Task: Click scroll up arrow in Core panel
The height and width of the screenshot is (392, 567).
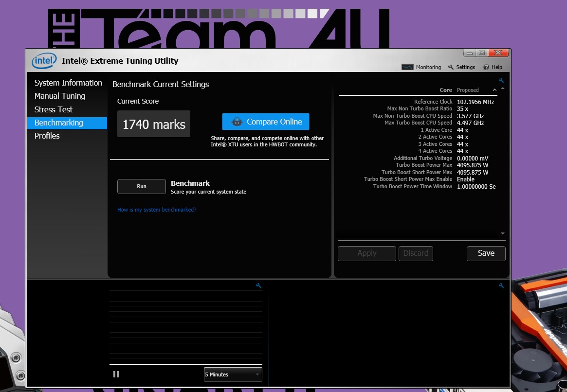Action: pos(503,89)
